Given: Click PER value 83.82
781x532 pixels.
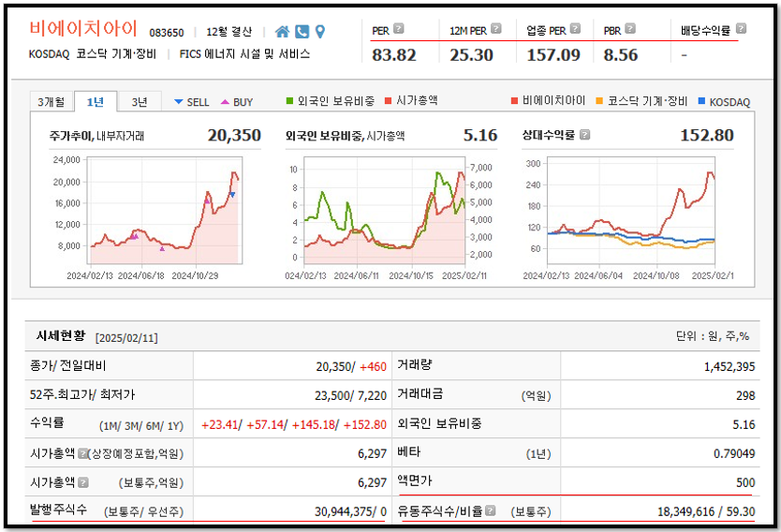Looking at the screenshot, I should pos(394,55).
